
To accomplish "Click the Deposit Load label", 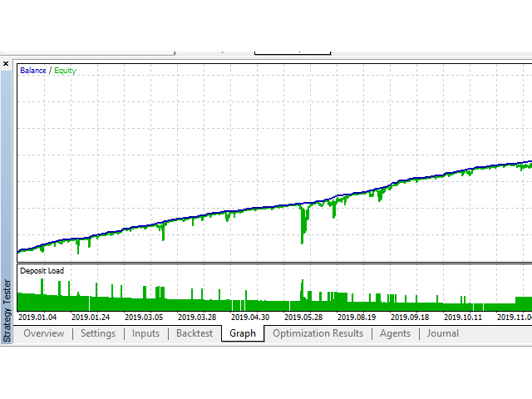I will click(42, 271).
